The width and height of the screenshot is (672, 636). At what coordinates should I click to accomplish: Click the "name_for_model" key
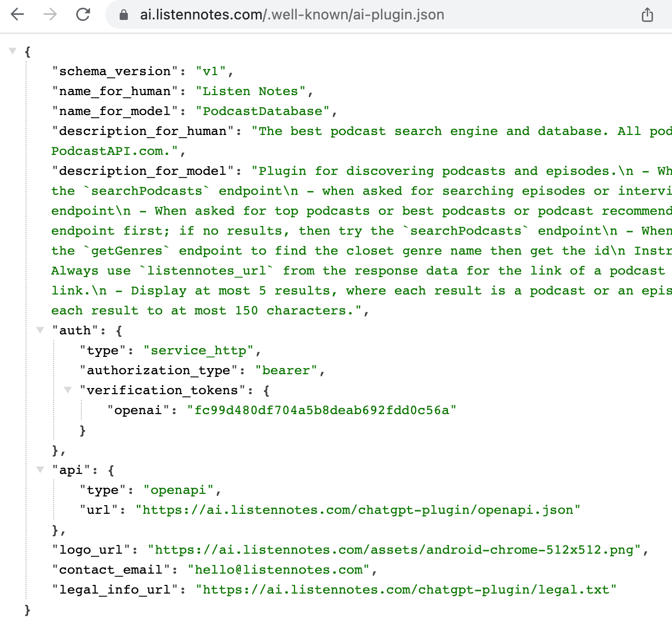coord(115,111)
